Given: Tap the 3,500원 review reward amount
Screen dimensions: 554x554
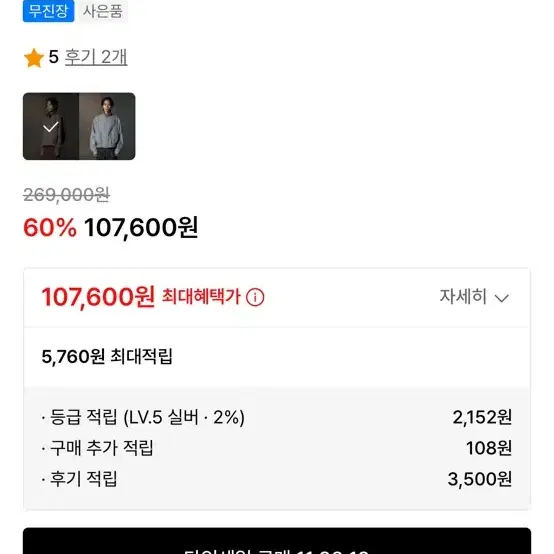Looking at the screenshot, I should [479, 479].
